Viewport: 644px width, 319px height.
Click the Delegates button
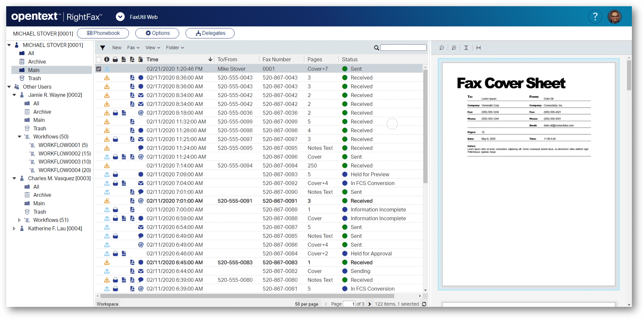[210, 33]
